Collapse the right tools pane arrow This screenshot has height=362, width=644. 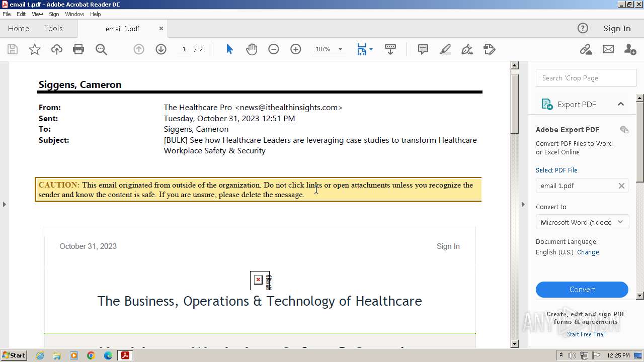coord(523,204)
